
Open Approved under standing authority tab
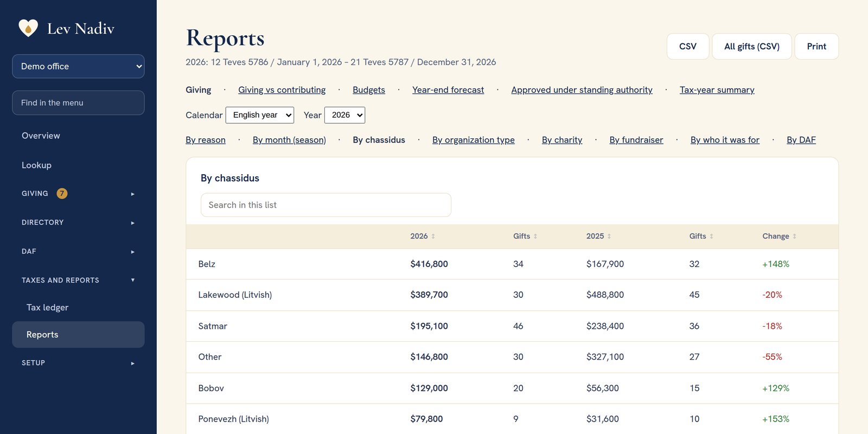[x=582, y=90]
